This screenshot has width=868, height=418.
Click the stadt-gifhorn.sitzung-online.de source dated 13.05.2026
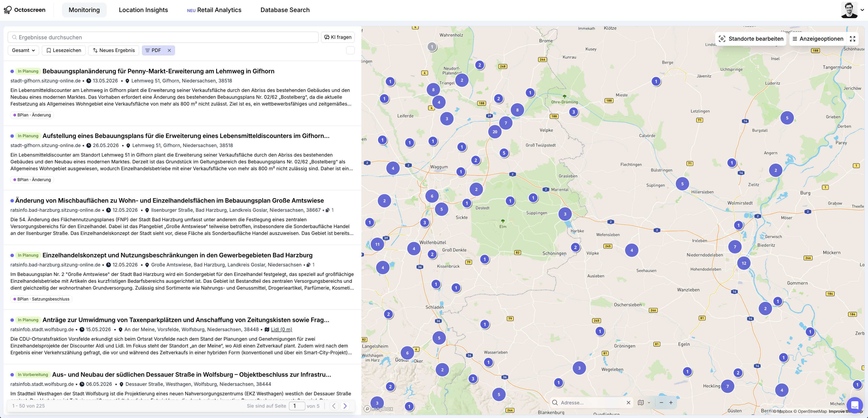click(x=45, y=81)
